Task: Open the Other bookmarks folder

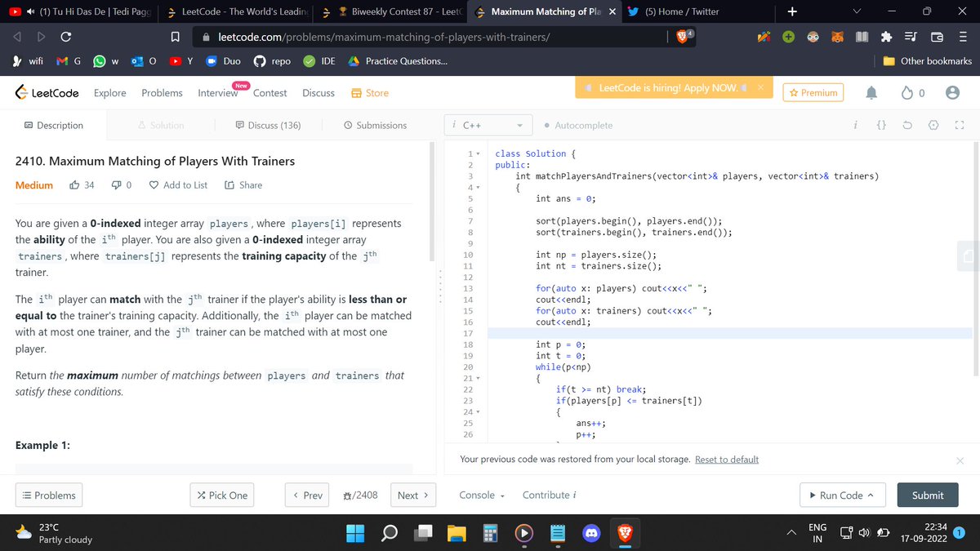Action: (x=928, y=61)
